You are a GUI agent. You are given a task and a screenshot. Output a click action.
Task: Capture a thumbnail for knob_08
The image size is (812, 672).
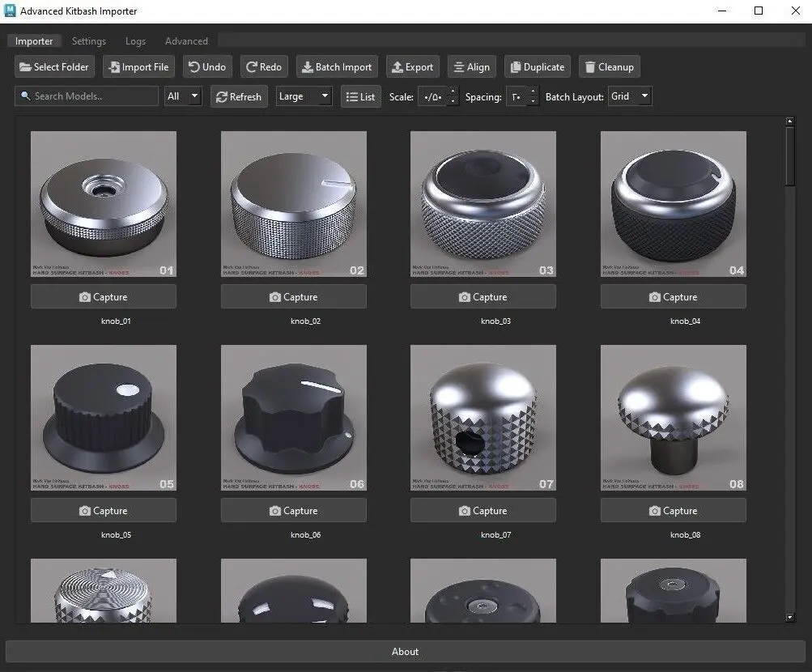coord(674,510)
